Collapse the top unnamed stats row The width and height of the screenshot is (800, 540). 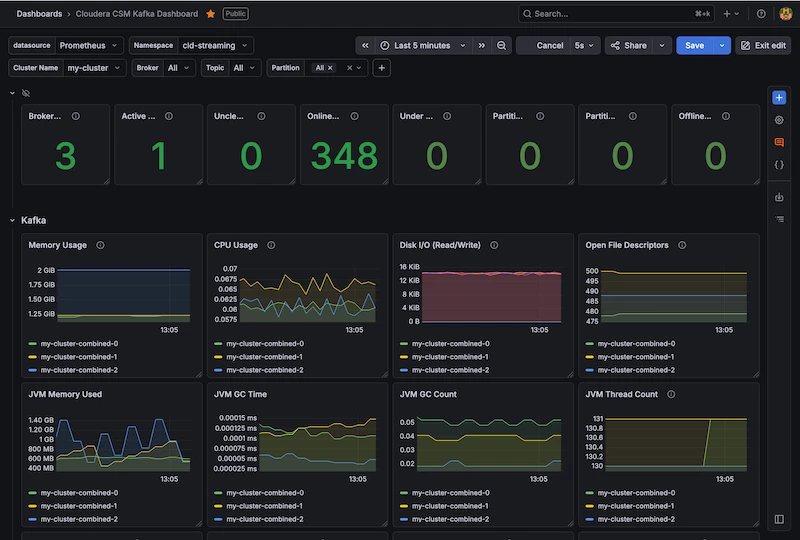tap(12, 93)
